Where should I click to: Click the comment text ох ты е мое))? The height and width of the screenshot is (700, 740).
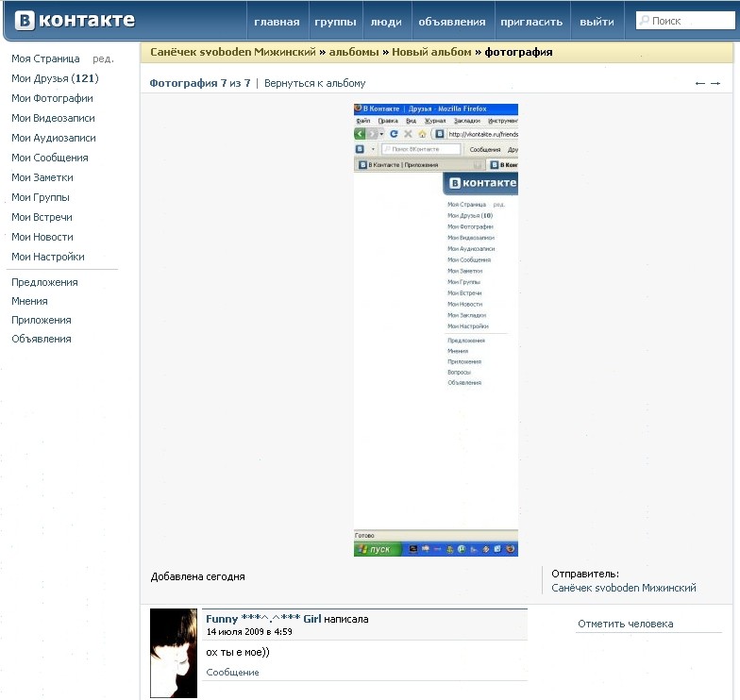[238, 652]
